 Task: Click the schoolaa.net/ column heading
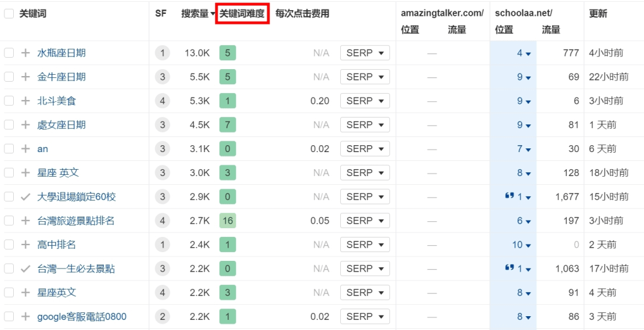(524, 14)
